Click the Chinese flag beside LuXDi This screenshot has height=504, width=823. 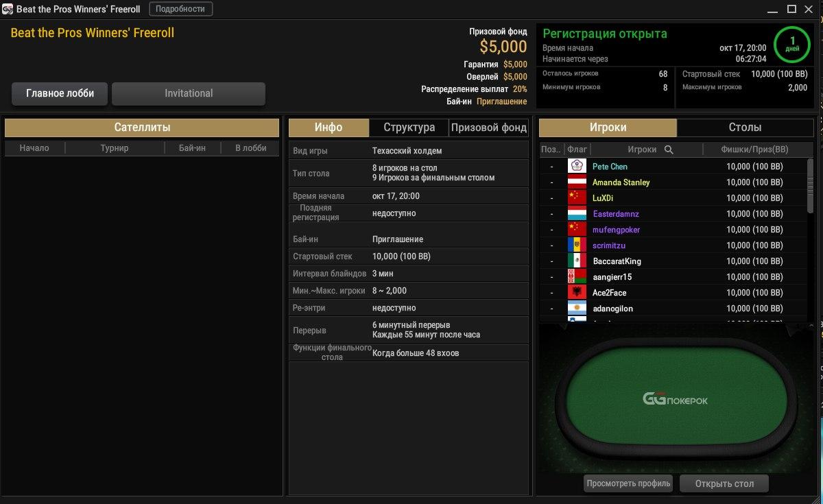pyautogui.click(x=577, y=198)
